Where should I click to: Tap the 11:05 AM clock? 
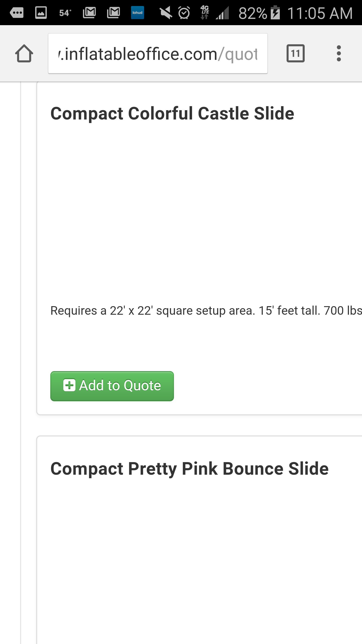[320, 13]
